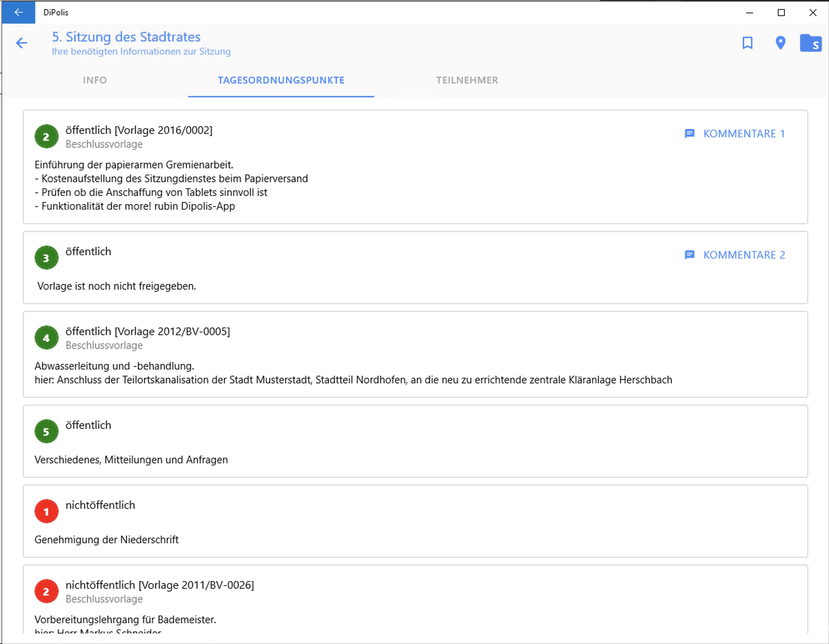Open the blue folder S icon
829x644 pixels.
(810, 43)
